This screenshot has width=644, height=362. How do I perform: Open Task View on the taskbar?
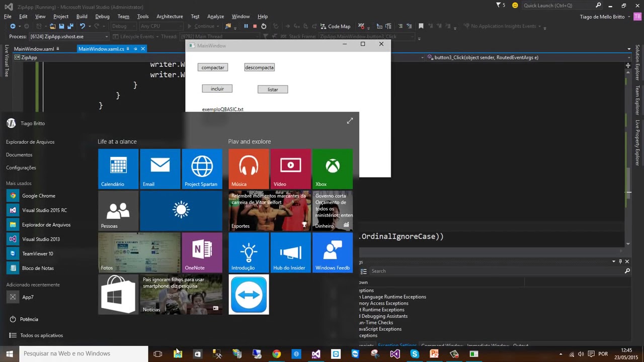[158, 354]
